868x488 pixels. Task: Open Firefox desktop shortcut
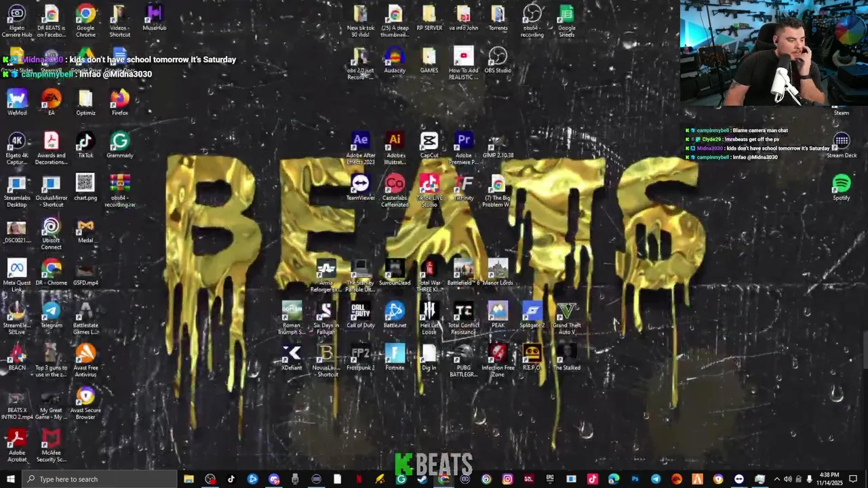[120, 102]
